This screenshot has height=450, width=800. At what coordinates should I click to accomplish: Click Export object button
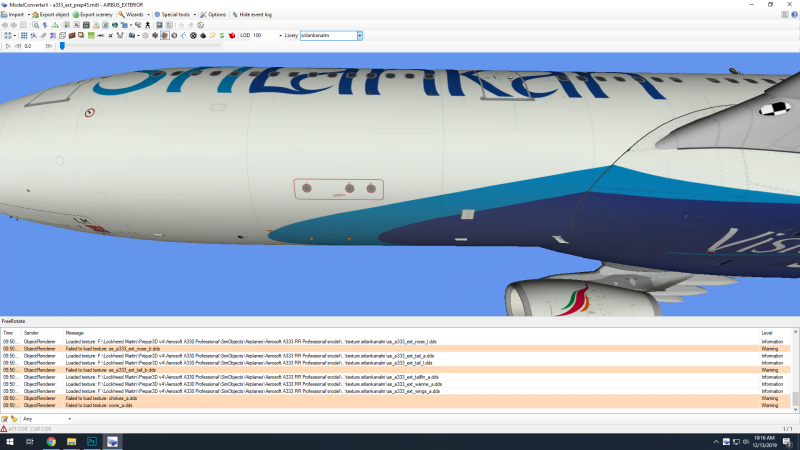click(51, 15)
